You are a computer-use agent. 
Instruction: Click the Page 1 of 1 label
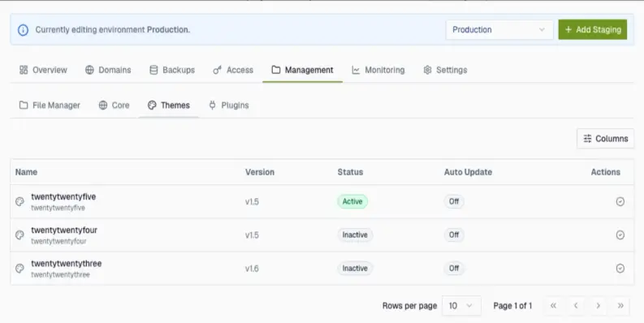click(x=512, y=306)
